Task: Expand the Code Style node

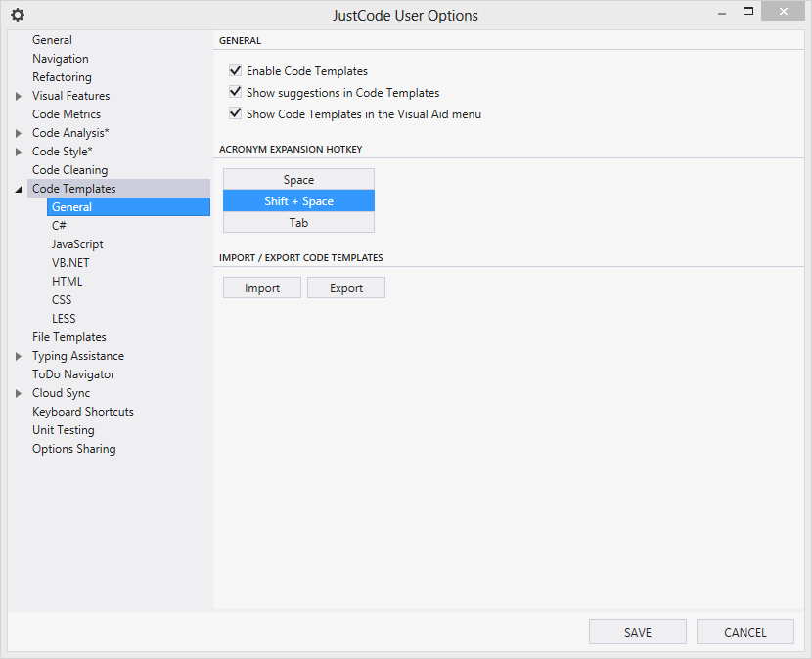Action: point(19,153)
